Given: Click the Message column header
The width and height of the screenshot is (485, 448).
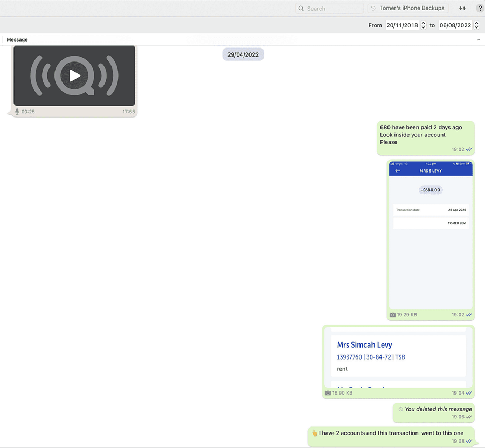Looking at the screenshot, I should [17, 39].
